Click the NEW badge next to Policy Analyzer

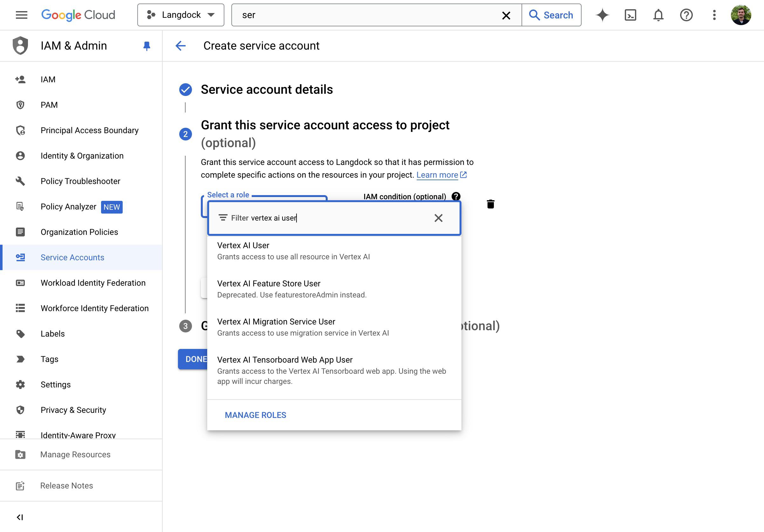[112, 207]
